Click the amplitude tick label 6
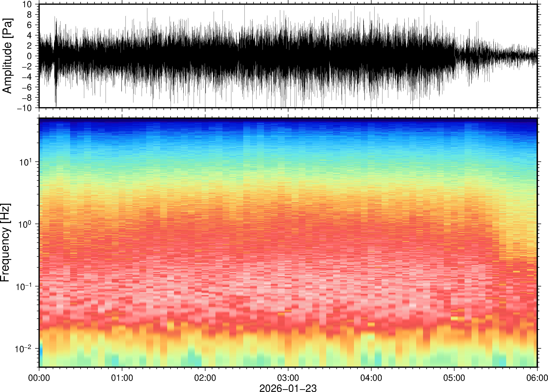Screen dimensions: 548x392 pyautogui.click(x=29, y=25)
